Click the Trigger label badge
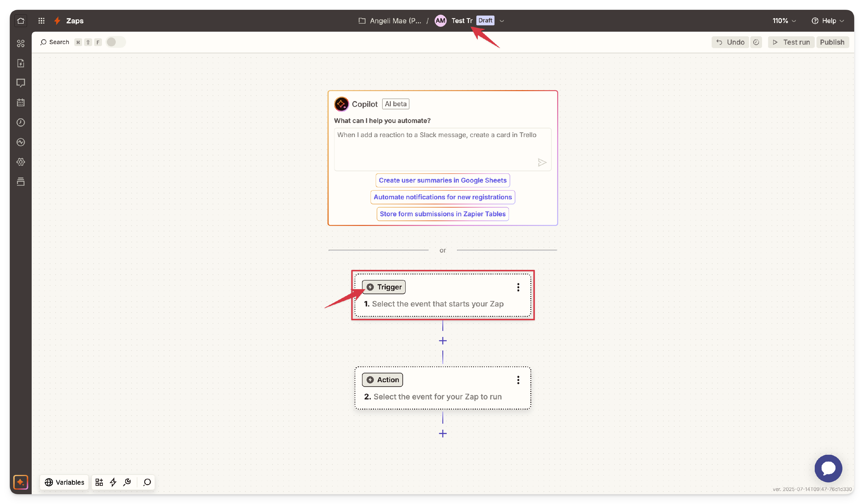864x504 pixels. coord(384,287)
